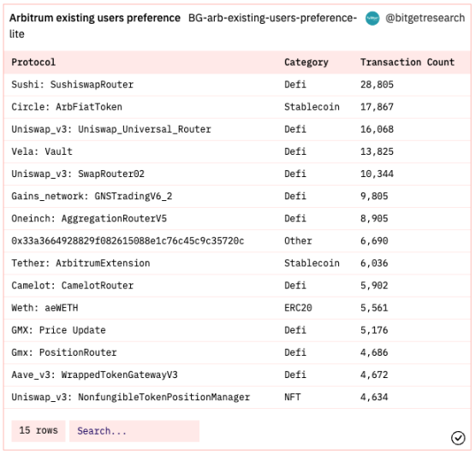476x455 pixels.
Task: Open the BG-arb-existing-users-preference-lite query link
Action: (x=183, y=26)
